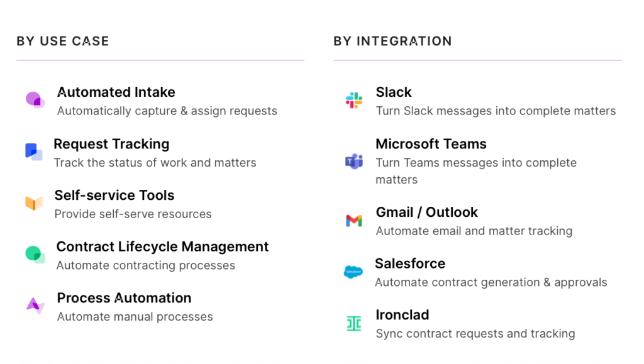Click the green Ironclad logo icon
The height and width of the screenshot is (364, 644).
click(354, 323)
